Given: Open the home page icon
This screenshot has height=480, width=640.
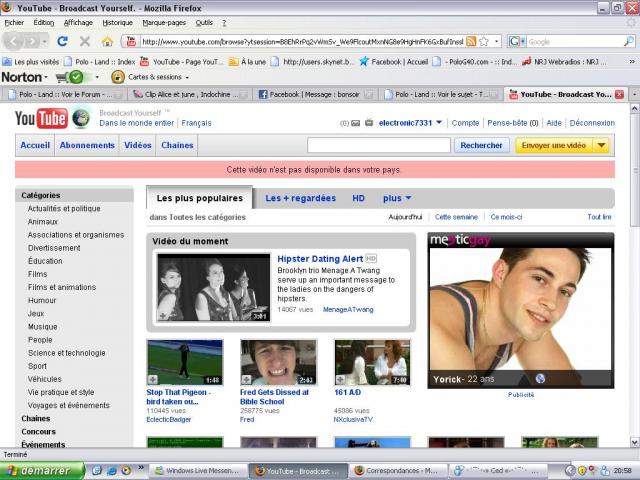Looking at the screenshot, I should coord(107,41).
